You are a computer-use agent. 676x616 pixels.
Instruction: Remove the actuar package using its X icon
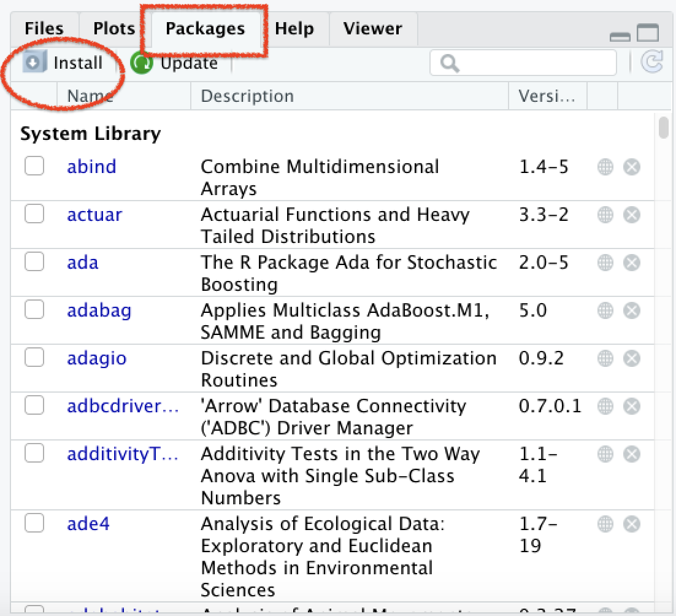[632, 215]
